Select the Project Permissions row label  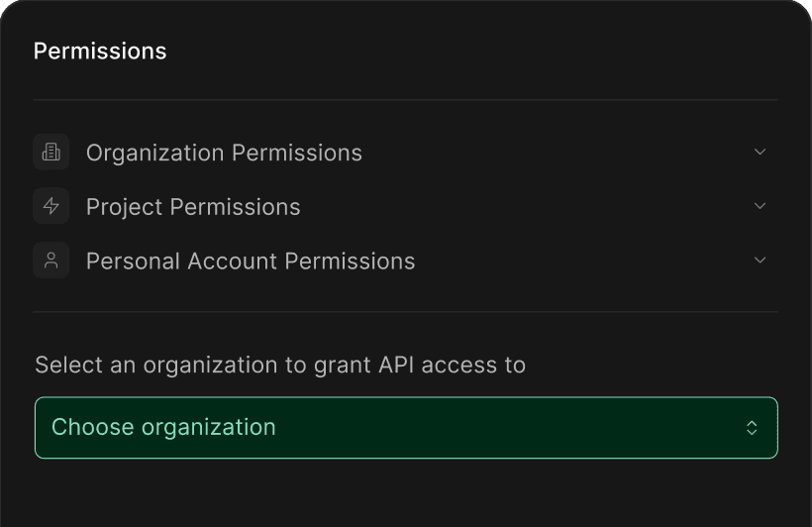coord(193,207)
